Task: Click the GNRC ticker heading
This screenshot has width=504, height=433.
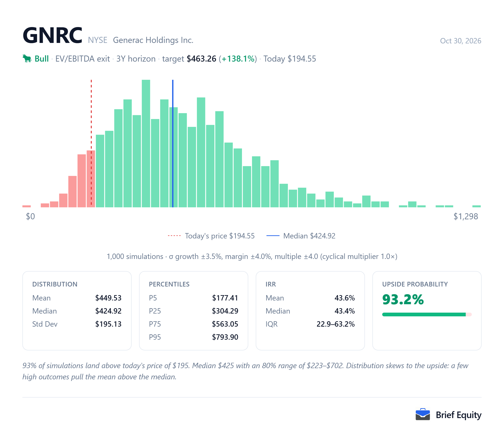Action: (x=52, y=35)
